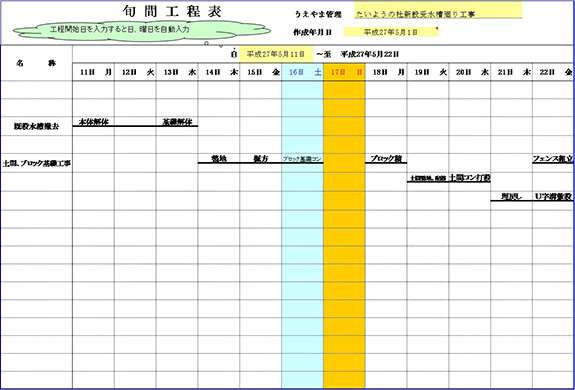
Task: Click the フェンス組立 schedule entry
Action: pyautogui.click(x=553, y=159)
